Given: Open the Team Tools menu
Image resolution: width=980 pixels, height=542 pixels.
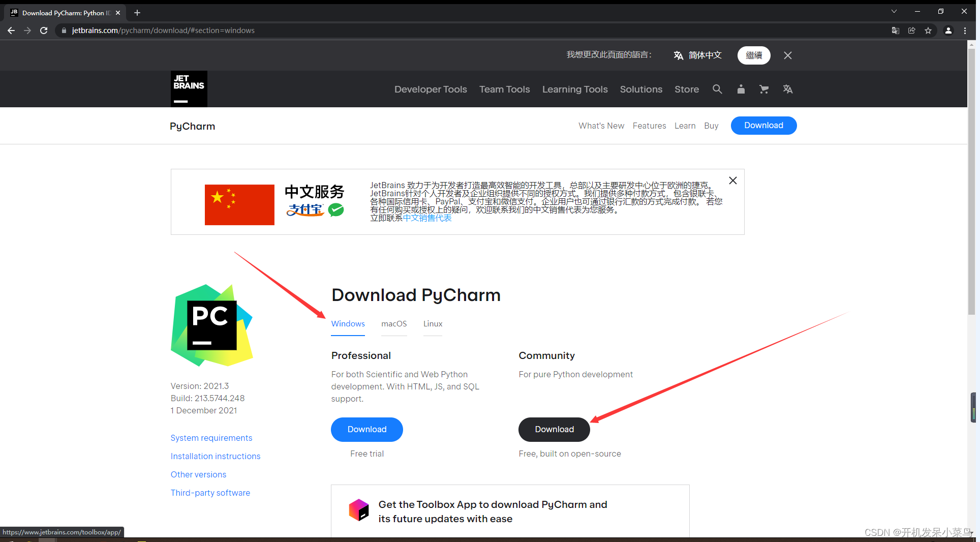Looking at the screenshot, I should pyautogui.click(x=504, y=89).
